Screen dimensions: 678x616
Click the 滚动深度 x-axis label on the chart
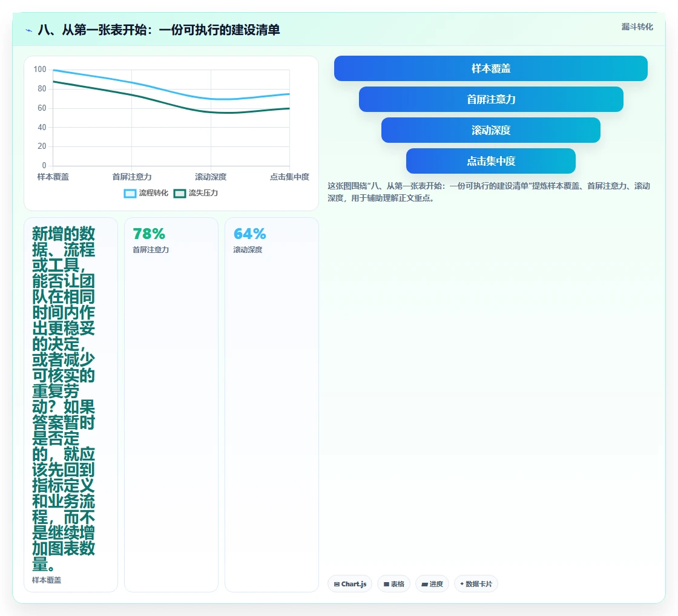click(x=211, y=177)
